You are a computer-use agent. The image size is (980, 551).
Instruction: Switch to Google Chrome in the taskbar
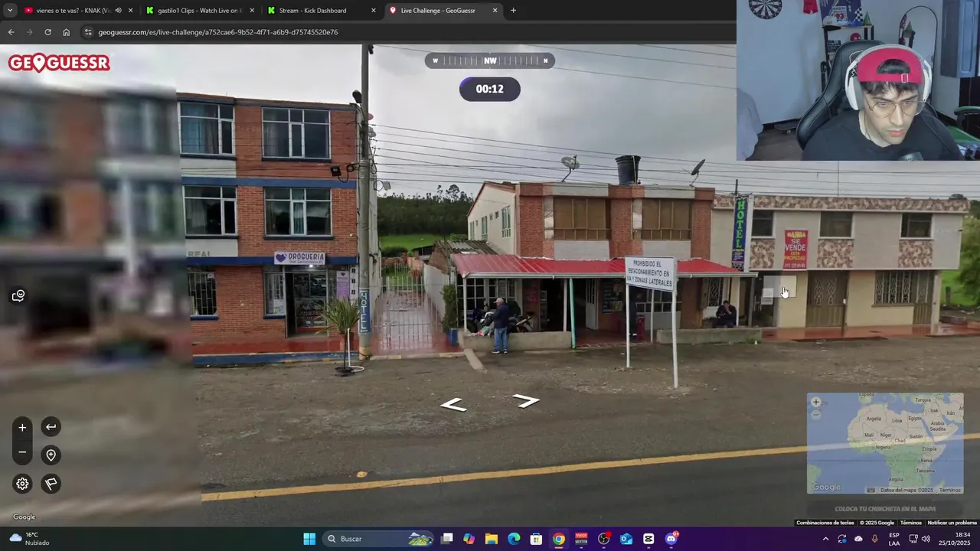(x=559, y=539)
